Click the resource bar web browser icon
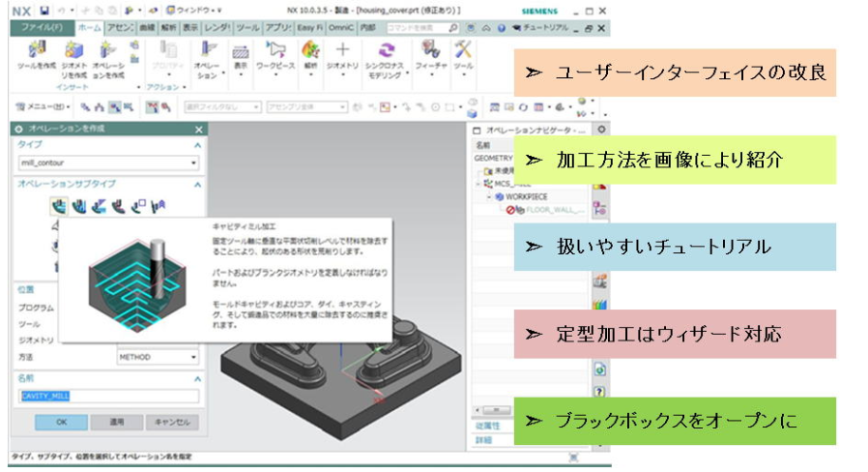The image size is (868, 472). tap(600, 369)
